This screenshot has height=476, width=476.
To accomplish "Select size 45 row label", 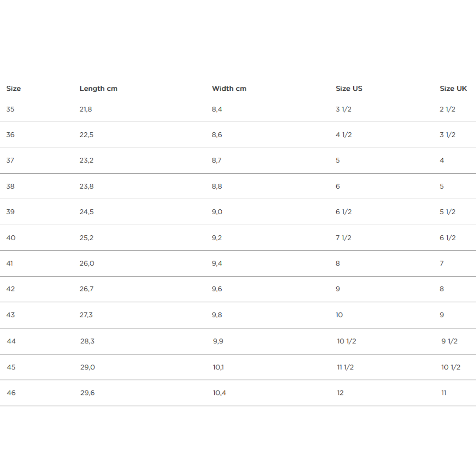I will [11, 367].
